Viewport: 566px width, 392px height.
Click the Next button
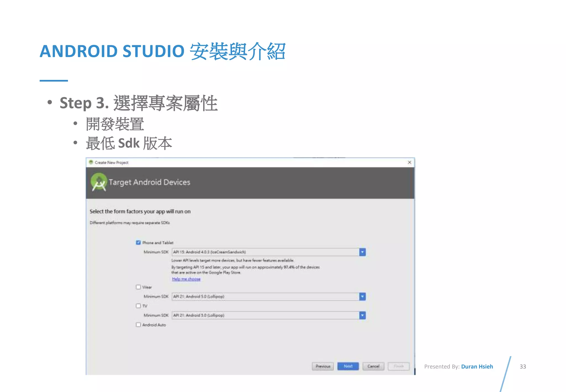point(348,366)
